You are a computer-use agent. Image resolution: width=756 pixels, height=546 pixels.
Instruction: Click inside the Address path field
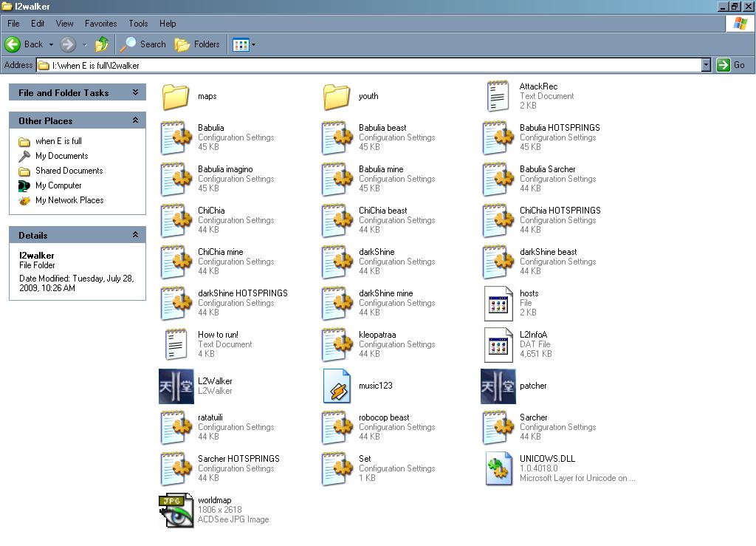coord(369,65)
